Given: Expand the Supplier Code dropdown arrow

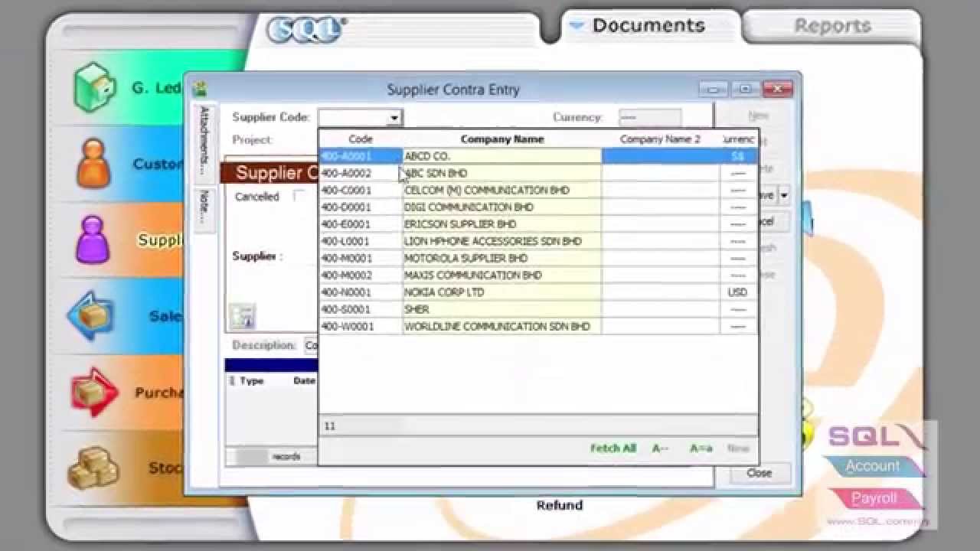Looking at the screenshot, I should pos(394,118).
